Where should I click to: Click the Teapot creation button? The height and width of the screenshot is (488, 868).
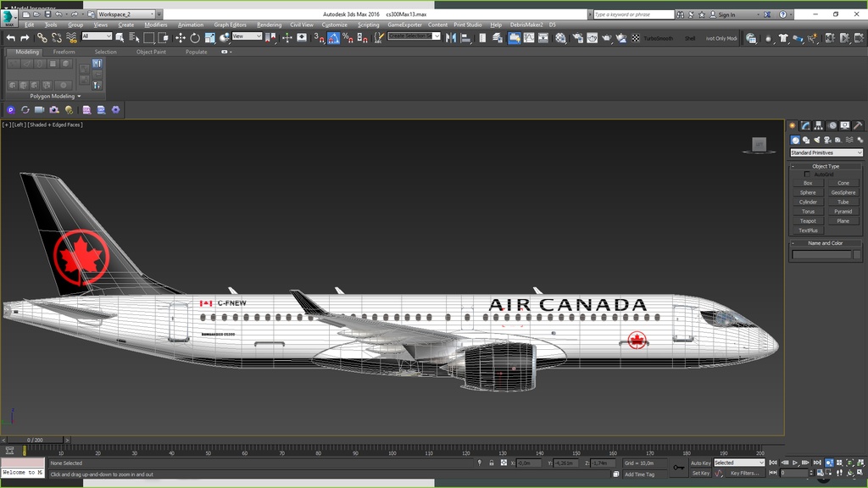pyautogui.click(x=807, y=220)
